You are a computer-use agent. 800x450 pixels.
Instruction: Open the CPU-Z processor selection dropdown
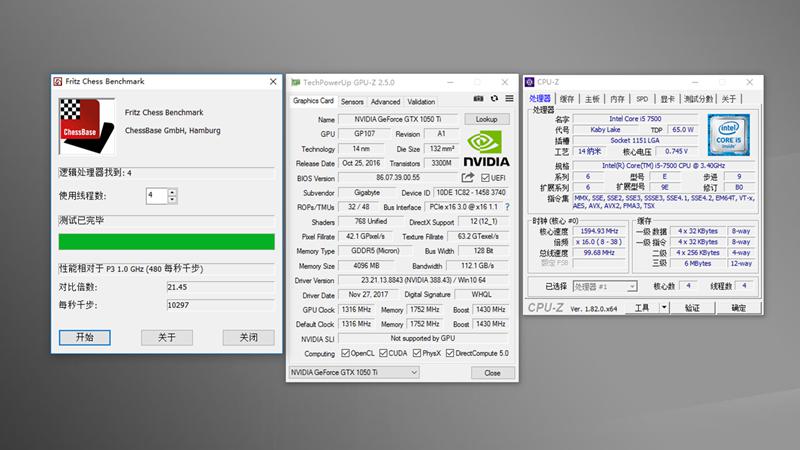click(605, 287)
